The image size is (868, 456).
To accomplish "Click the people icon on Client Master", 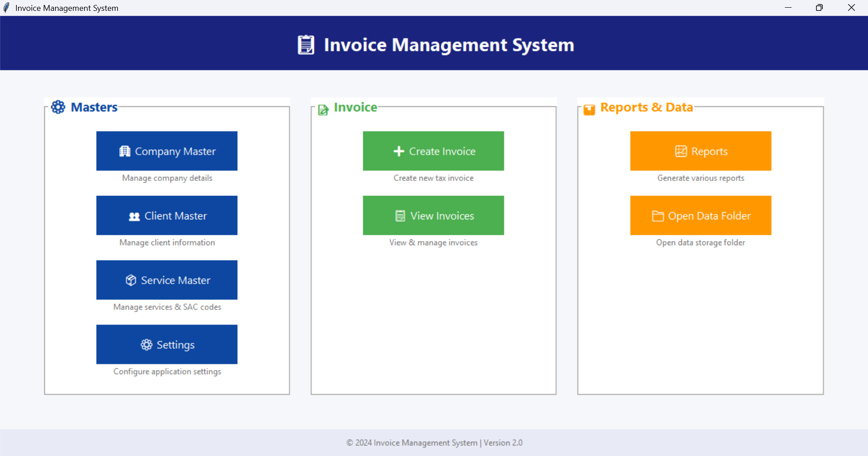I will [x=134, y=216].
